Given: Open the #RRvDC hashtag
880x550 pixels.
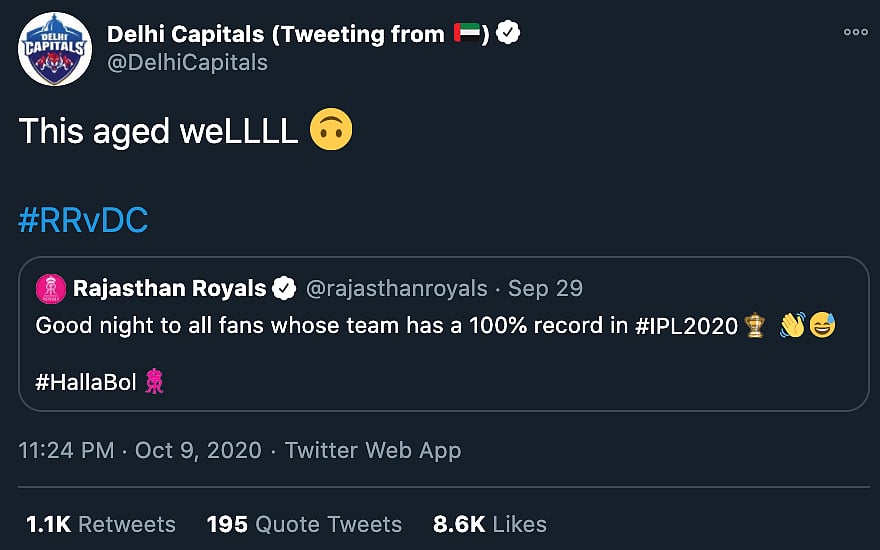Looking at the screenshot, I should [83, 220].
